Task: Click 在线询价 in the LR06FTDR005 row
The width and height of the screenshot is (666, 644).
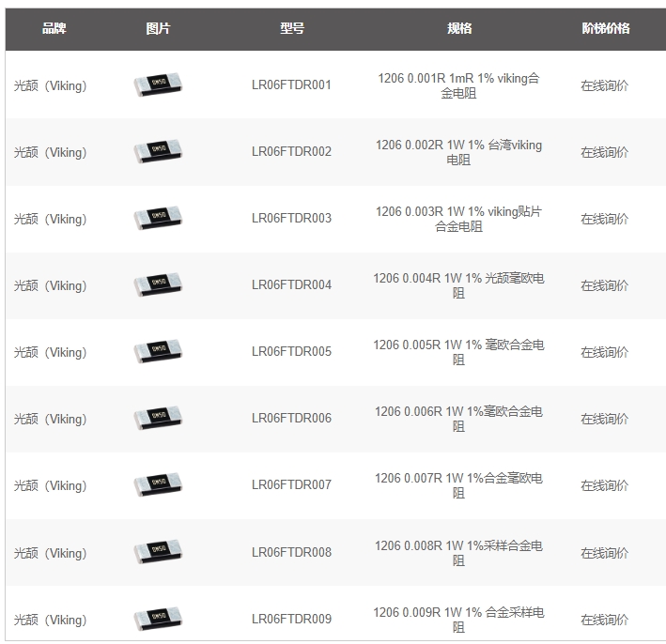Action: click(x=604, y=352)
